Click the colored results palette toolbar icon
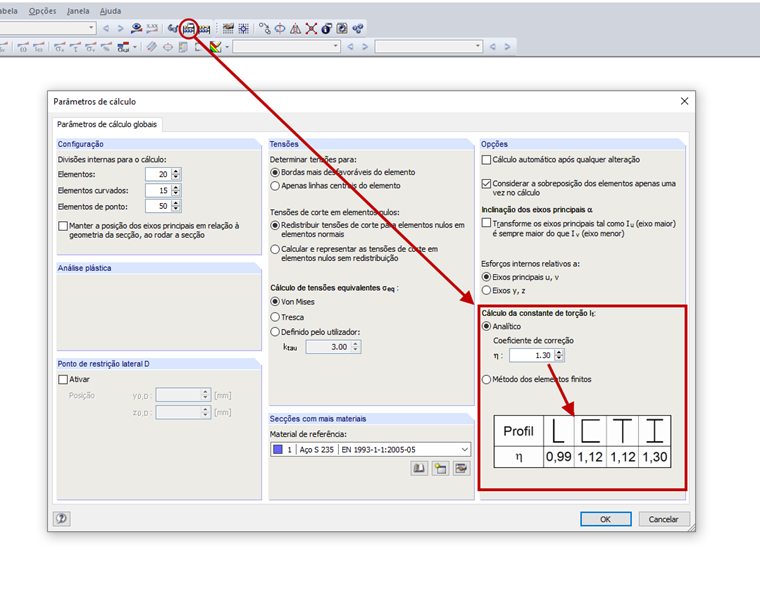The image size is (760, 596). coord(216,47)
